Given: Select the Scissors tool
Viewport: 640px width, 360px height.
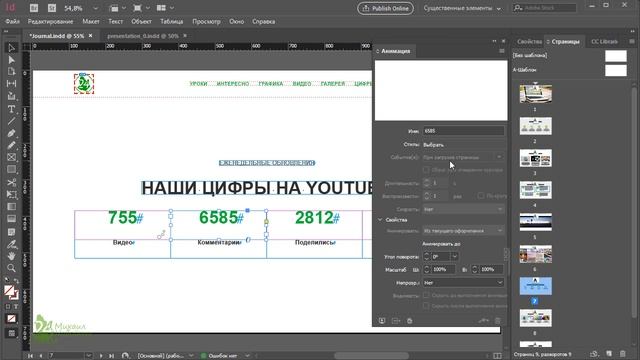Looking at the screenshot, I should [11, 182].
